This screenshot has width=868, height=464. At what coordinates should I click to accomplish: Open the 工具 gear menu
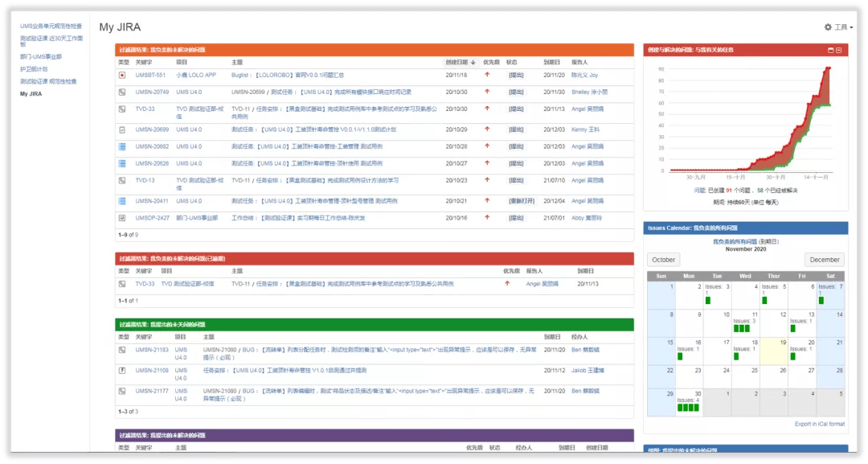pyautogui.click(x=838, y=27)
